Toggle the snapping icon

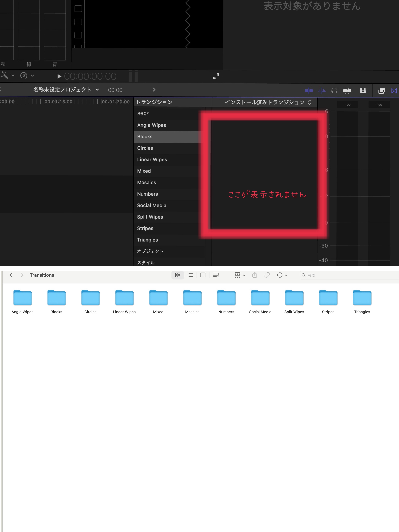347,91
